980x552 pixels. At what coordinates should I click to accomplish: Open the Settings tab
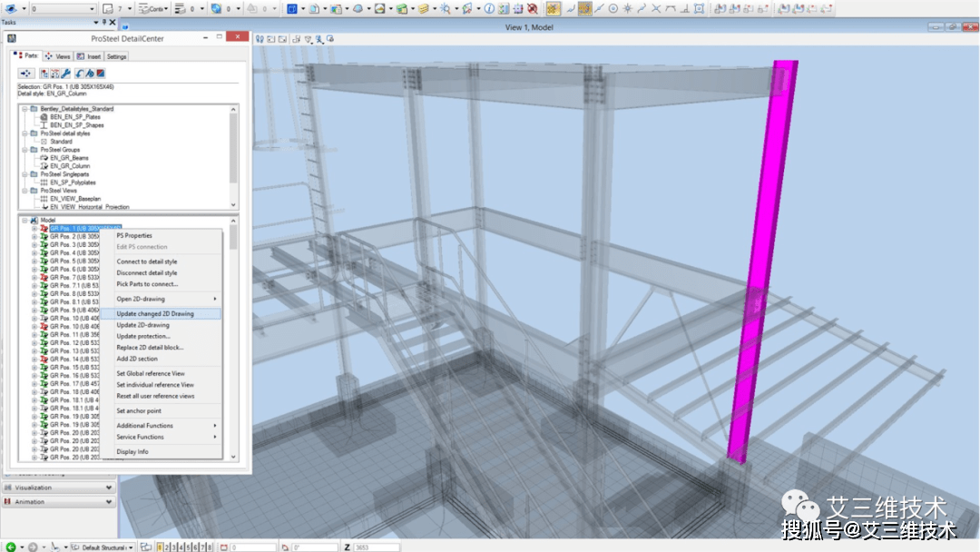[x=116, y=56]
